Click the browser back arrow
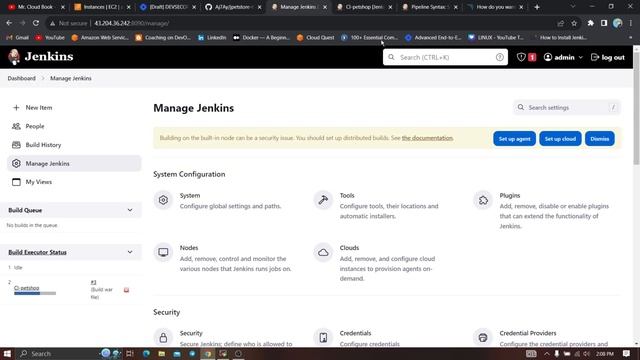640x360 pixels. coord(9,23)
